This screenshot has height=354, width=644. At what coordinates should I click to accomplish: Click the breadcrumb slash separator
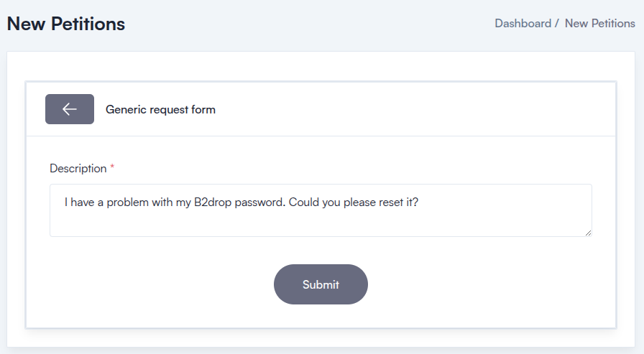click(x=558, y=23)
